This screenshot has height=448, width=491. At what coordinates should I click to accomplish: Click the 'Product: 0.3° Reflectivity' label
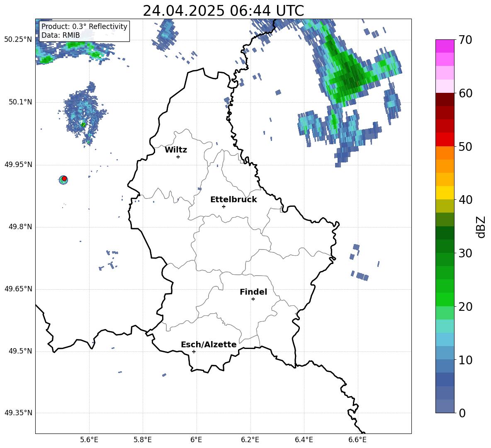coord(84,26)
